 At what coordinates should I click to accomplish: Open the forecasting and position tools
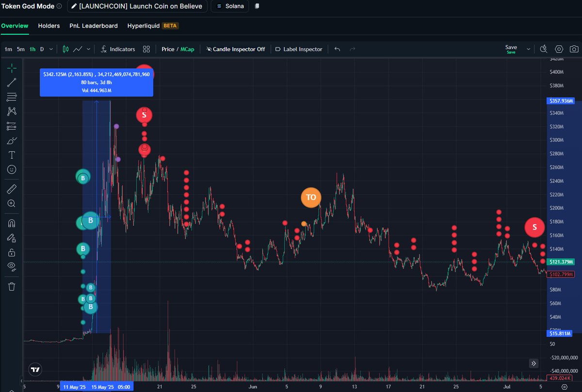point(12,126)
